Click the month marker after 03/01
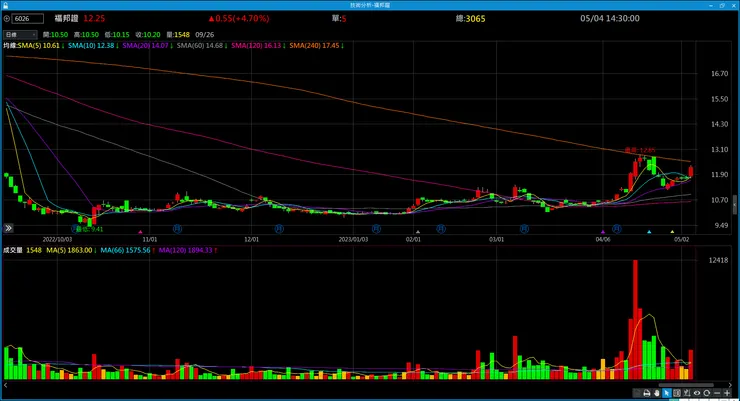The width and height of the screenshot is (740, 401). coord(524,229)
